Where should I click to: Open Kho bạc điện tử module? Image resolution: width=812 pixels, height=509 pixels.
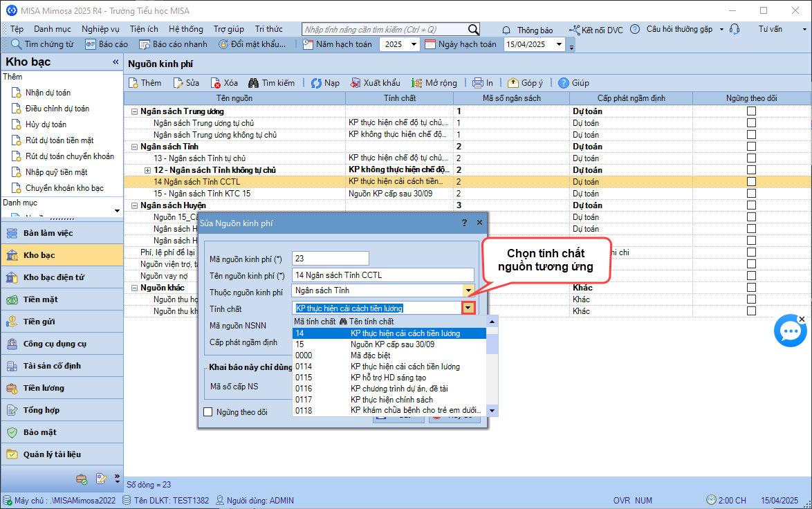(62, 277)
